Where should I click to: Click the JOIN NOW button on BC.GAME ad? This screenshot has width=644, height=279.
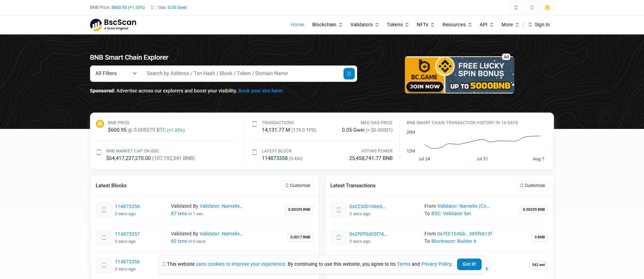pyautogui.click(x=425, y=87)
